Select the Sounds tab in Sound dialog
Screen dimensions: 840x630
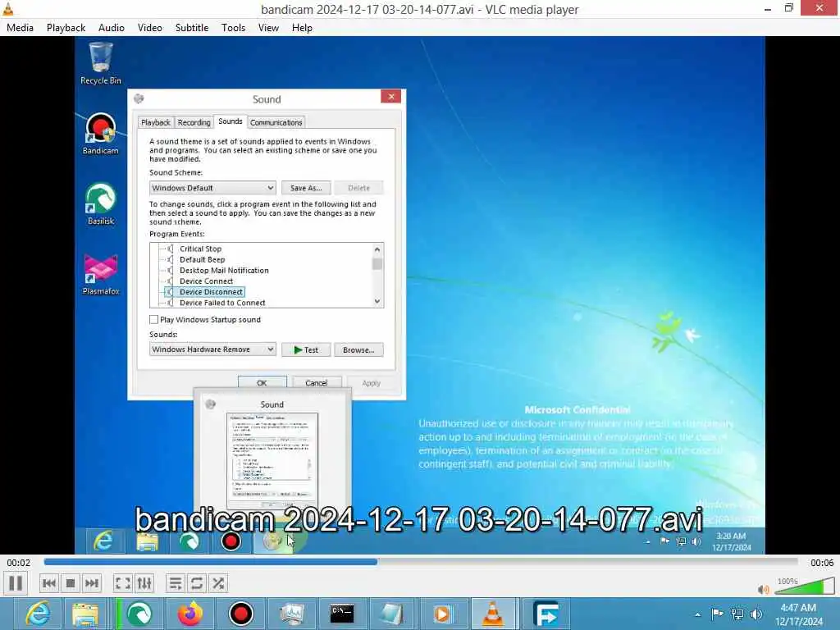coord(231,121)
